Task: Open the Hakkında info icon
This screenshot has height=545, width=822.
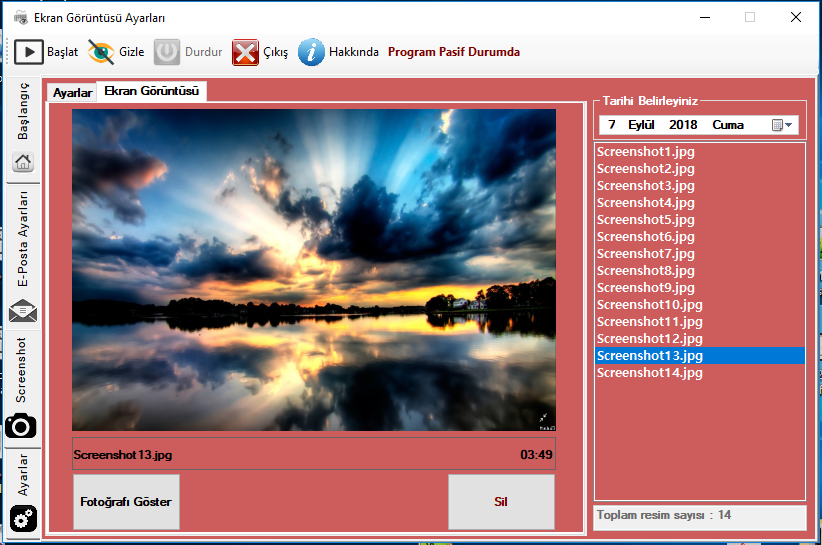Action: tap(311, 52)
